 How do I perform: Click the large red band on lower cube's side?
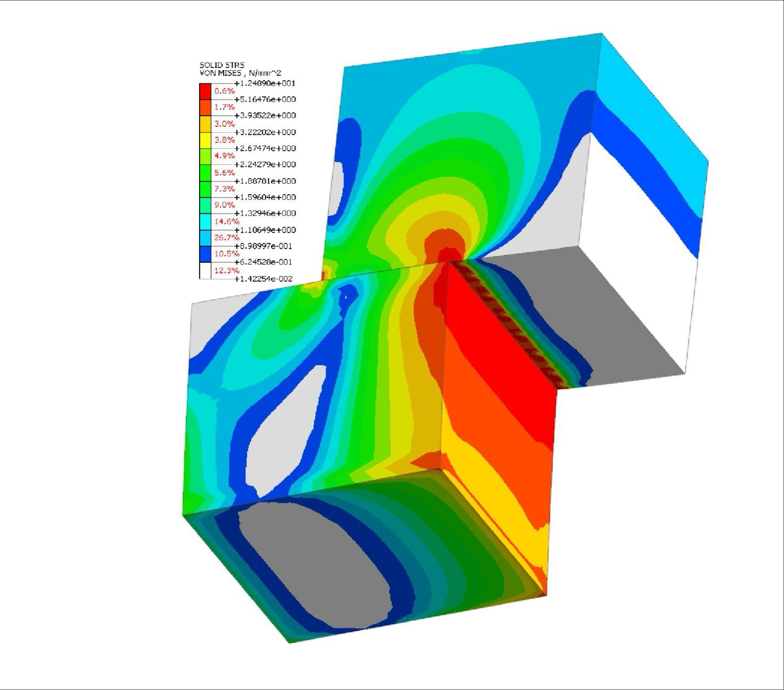point(500,346)
